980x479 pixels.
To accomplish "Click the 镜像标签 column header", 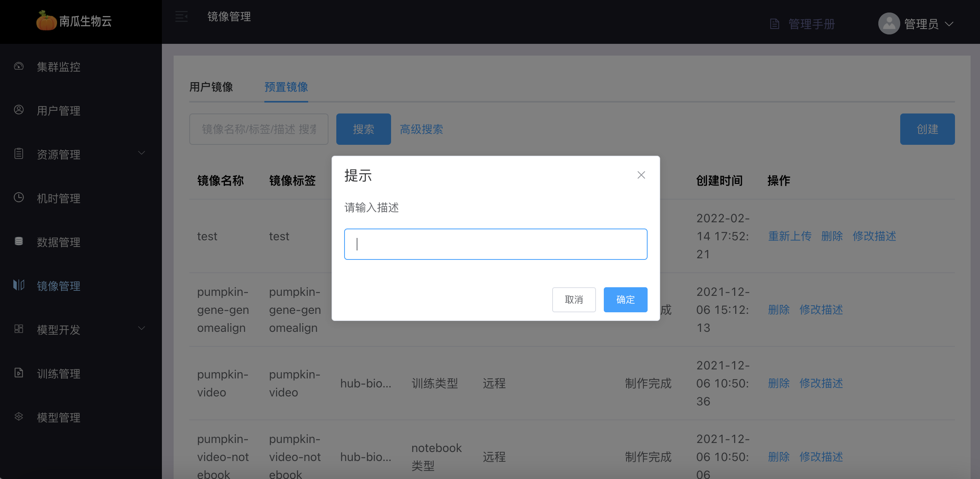I will coord(292,180).
